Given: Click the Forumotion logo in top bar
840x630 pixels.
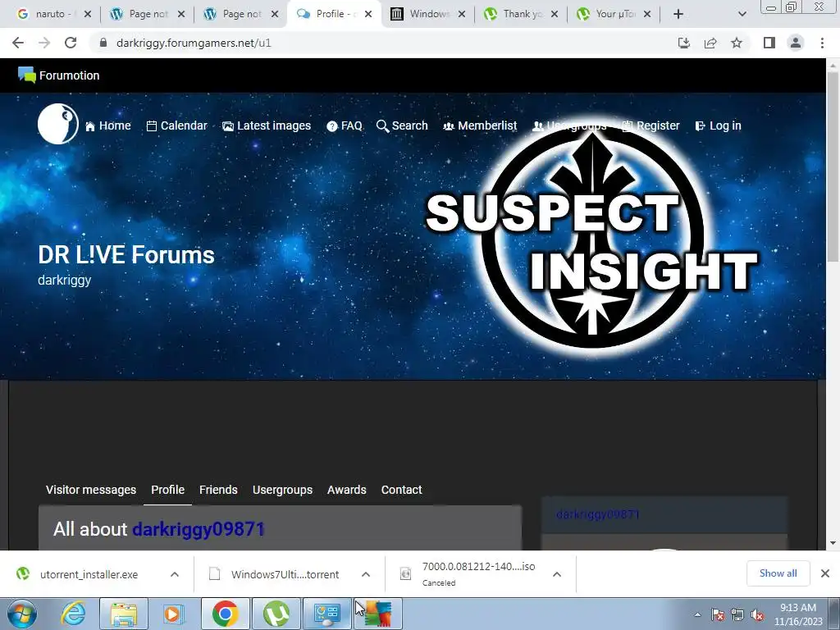Looking at the screenshot, I should click(59, 75).
